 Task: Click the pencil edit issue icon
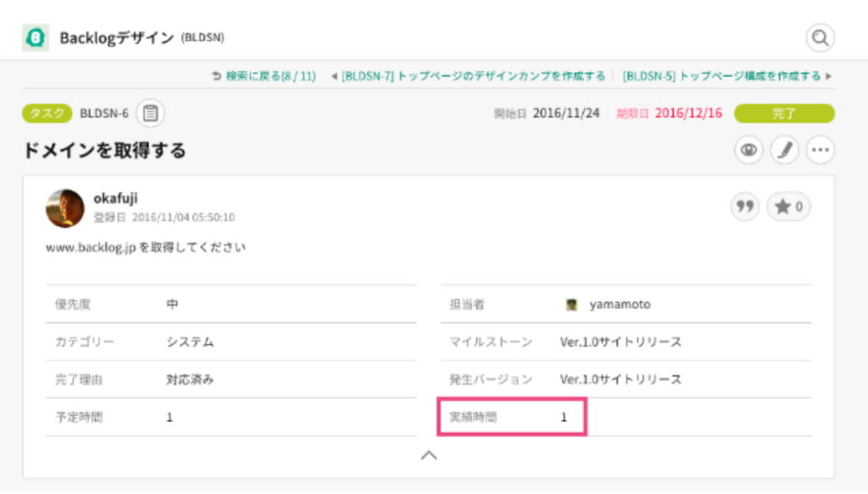(784, 150)
